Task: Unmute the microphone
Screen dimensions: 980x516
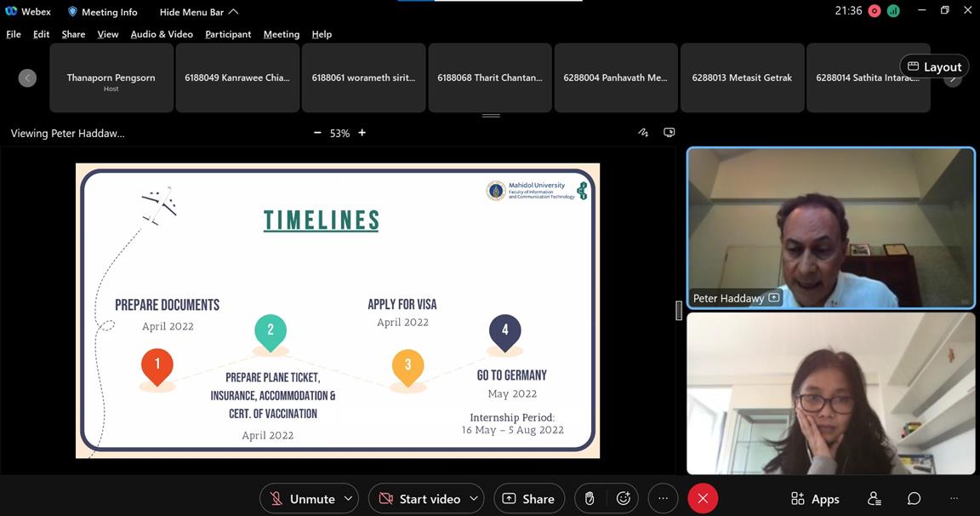Action: (301, 499)
